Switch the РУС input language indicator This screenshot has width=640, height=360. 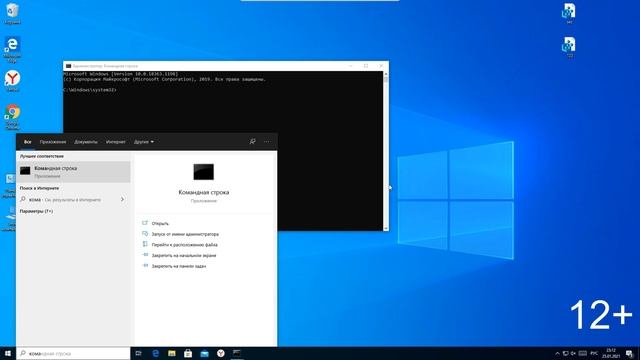[x=594, y=353]
